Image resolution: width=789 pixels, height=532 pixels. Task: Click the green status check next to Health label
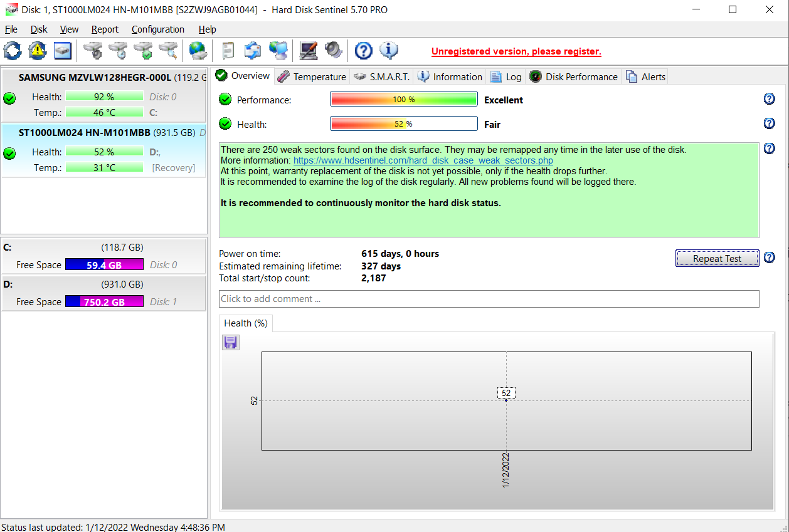point(225,124)
